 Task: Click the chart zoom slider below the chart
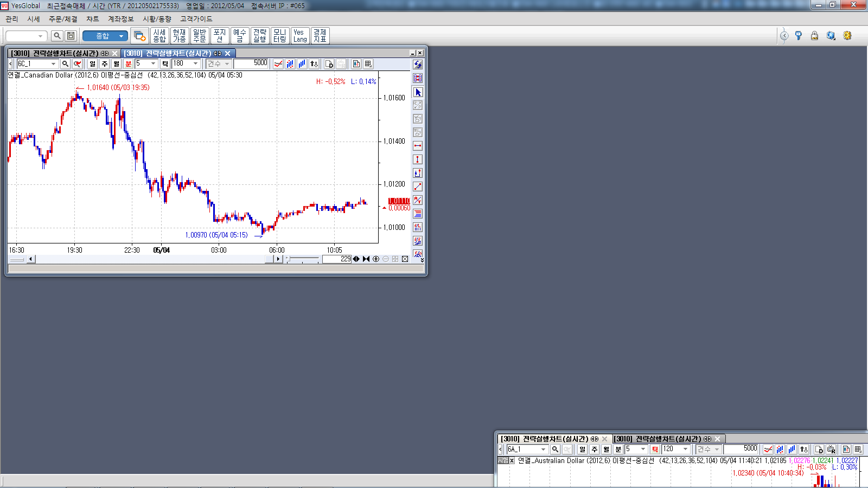pos(303,259)
